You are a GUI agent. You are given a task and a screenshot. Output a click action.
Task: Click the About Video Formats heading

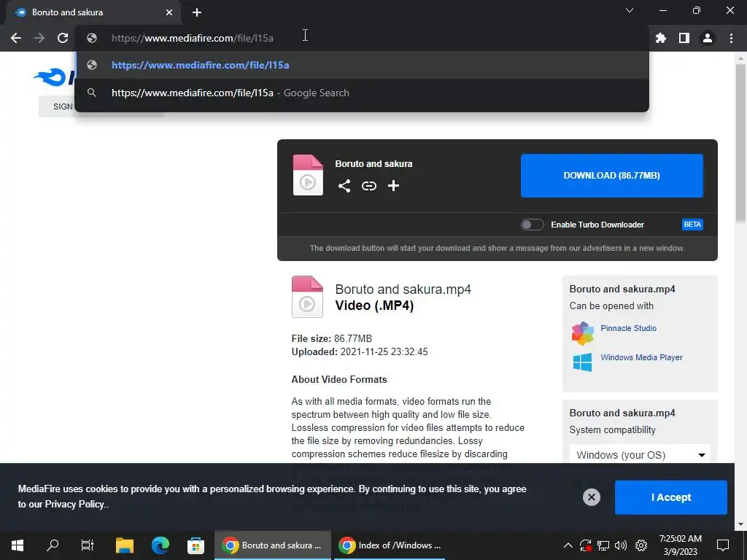pyautogui.click(x=339, y=379)
